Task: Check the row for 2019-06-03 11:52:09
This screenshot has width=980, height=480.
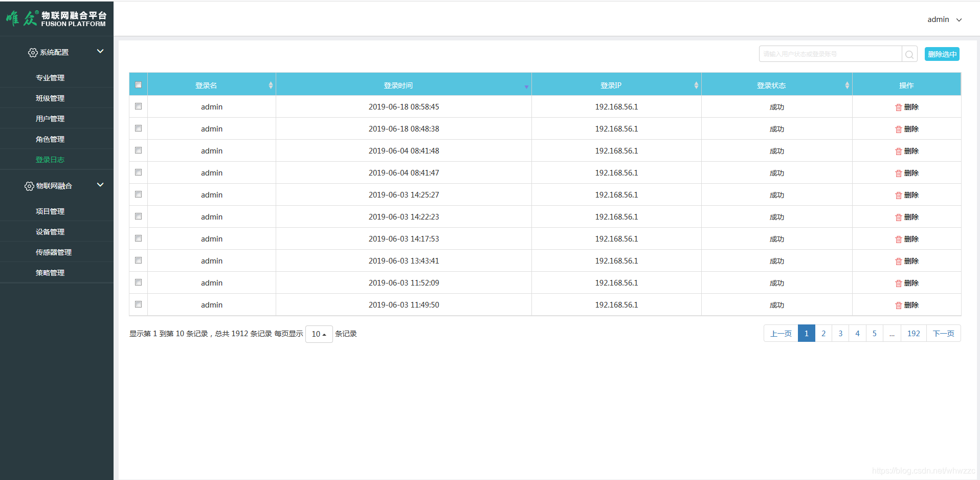Action: pos(138,282)
